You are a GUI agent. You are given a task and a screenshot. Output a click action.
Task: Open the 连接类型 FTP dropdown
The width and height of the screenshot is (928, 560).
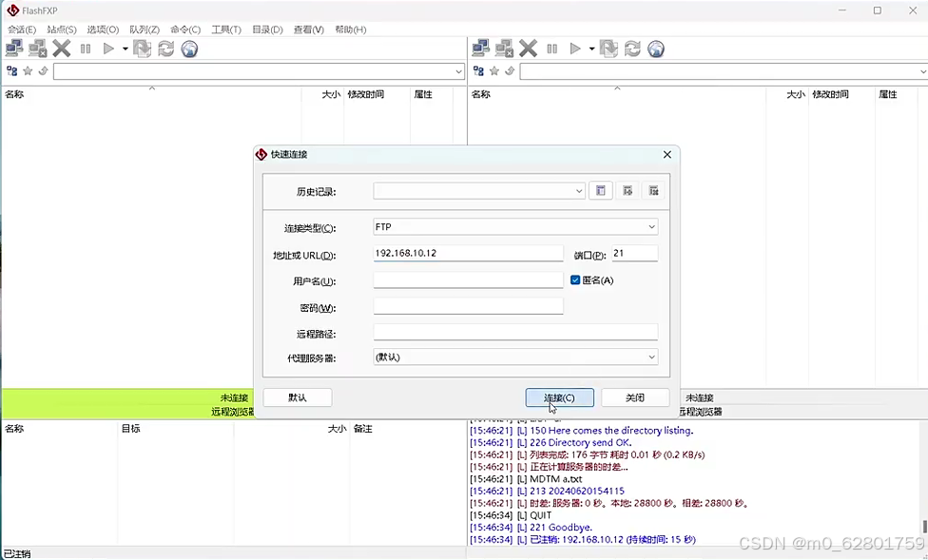[x=515, y=226]
